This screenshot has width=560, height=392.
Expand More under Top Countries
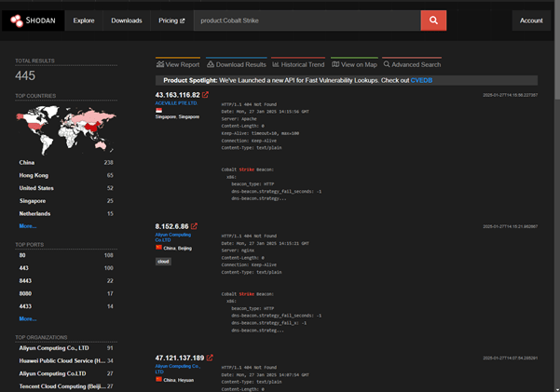[x=28, y=225]
